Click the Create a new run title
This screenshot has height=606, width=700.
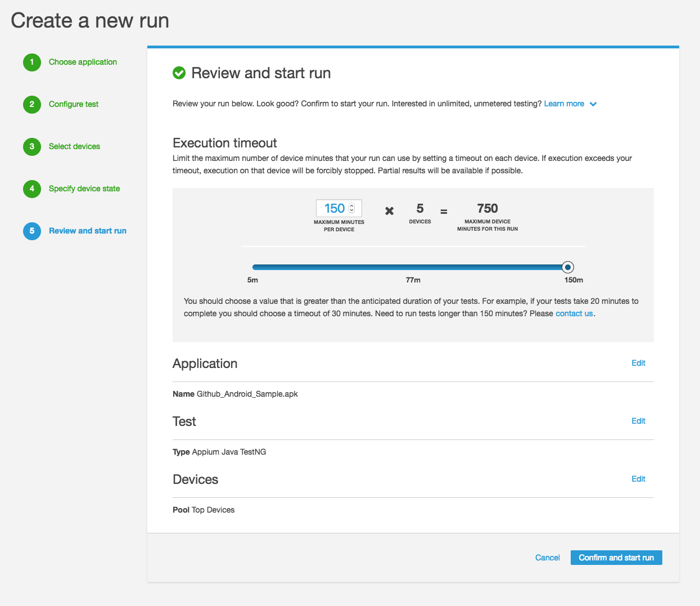[90, 21]
